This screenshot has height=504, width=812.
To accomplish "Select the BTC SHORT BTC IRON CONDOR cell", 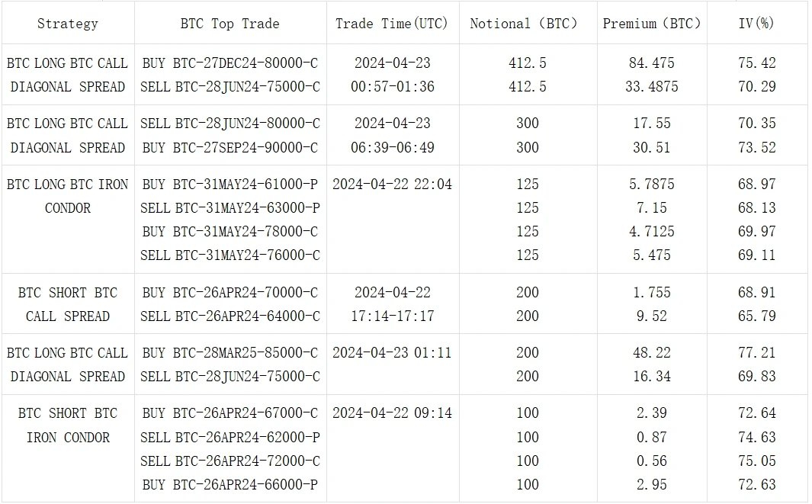I will pos(68,425).
